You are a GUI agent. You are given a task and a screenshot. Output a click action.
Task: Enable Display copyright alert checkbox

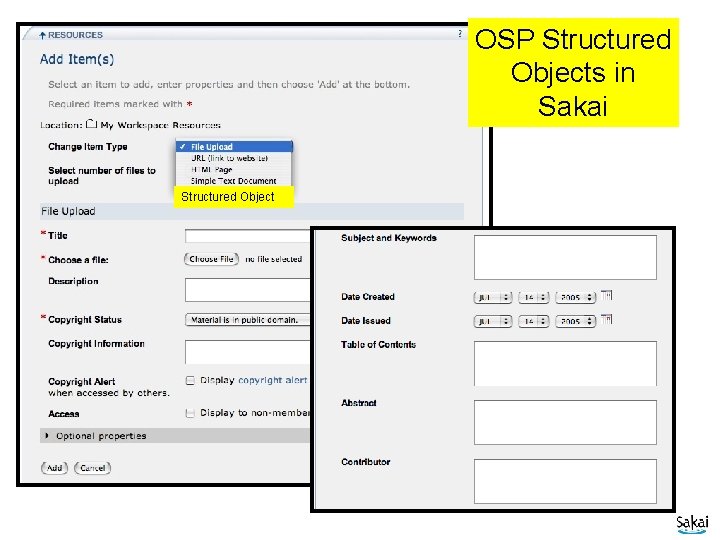(x=190, y=380)
